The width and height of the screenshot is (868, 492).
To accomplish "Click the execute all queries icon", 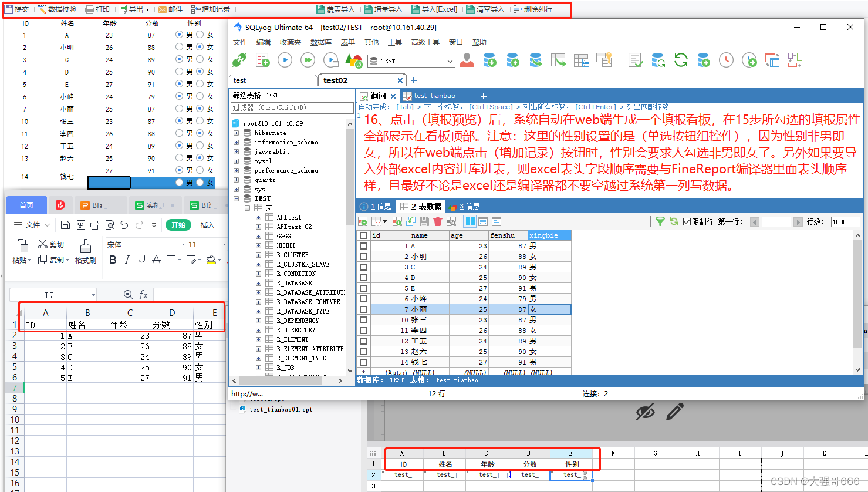I will (308, 60).
